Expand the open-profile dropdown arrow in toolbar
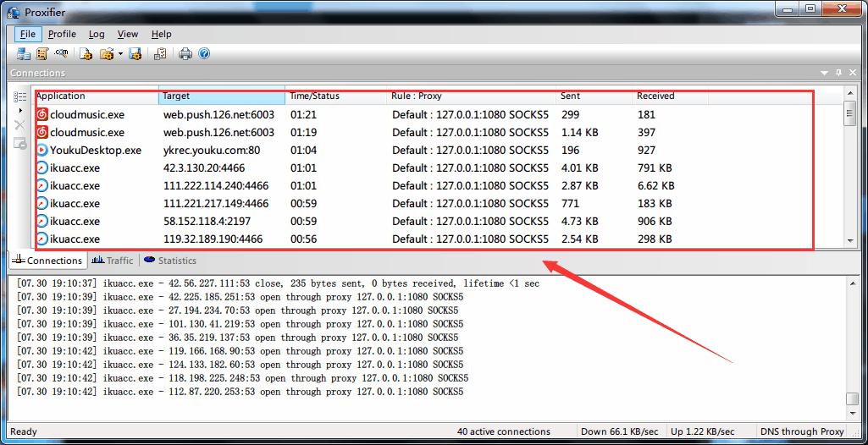The image size is (868, 445). point(120,54)
